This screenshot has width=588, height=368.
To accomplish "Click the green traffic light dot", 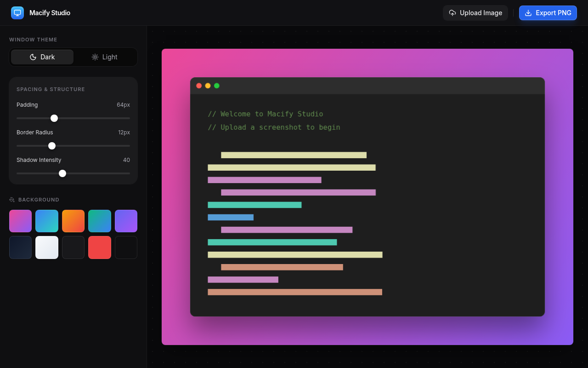I will pos(217,86).
